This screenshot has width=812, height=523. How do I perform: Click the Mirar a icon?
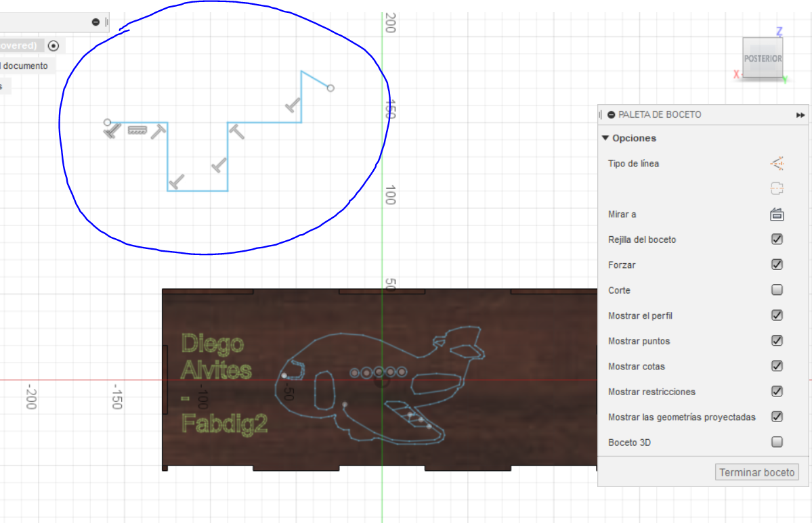pos(777,214)
